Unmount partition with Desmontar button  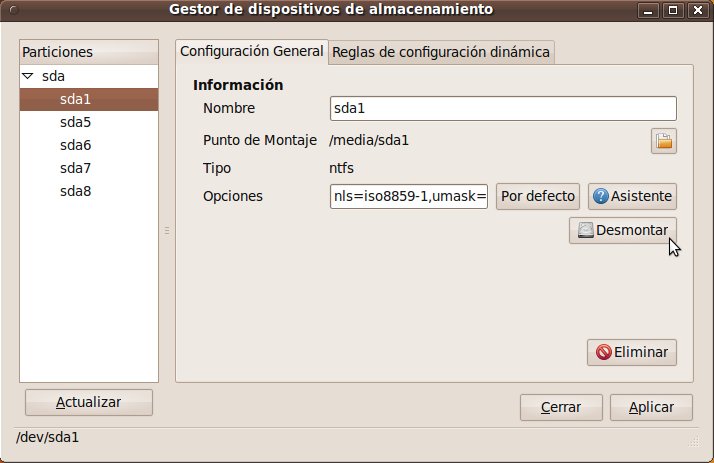pos(622,230)
